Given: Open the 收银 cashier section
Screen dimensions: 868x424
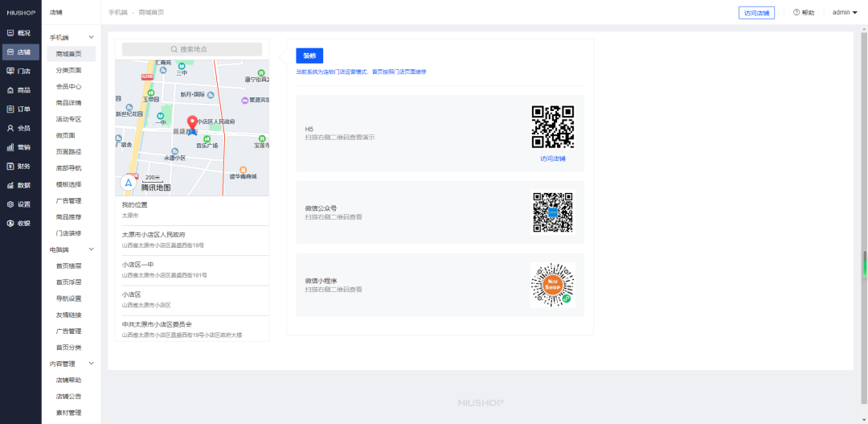Looking at the screenshot, I should [x=20, y=224].
